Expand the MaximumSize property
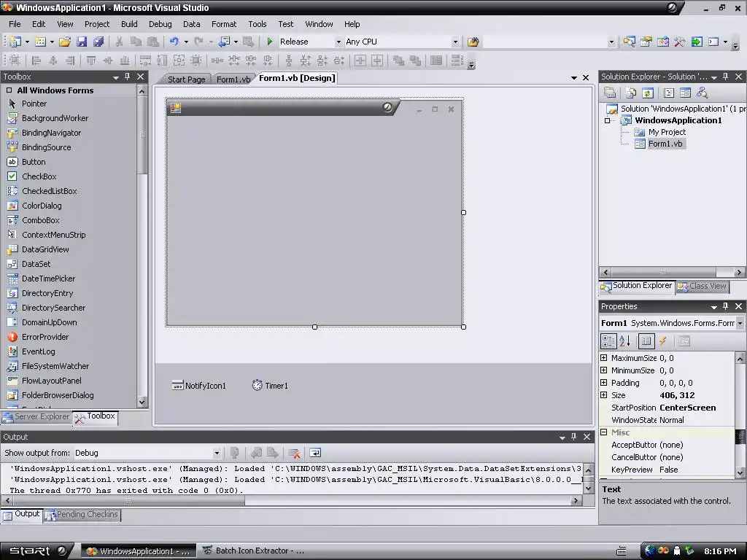Viewport: 747px width, 560px height. pos(603,357)
